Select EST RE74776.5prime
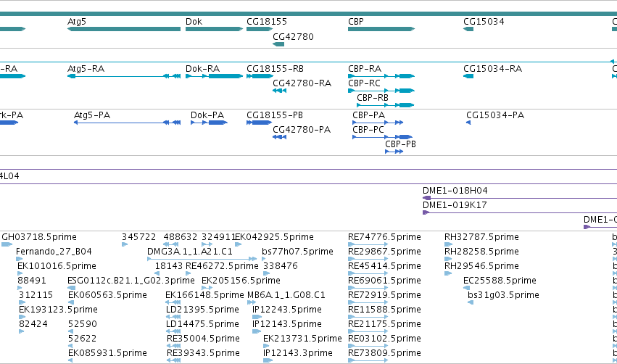The height and width of the screenshot is (364, 617). click(x=368, y=244)
